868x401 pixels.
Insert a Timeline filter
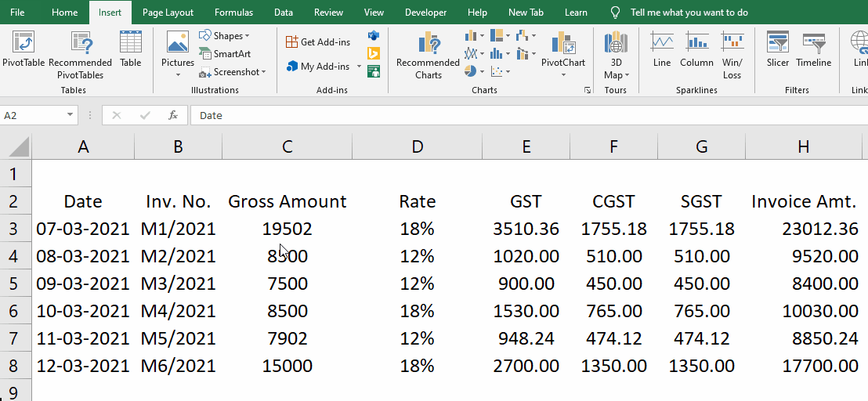coord(814,49)
